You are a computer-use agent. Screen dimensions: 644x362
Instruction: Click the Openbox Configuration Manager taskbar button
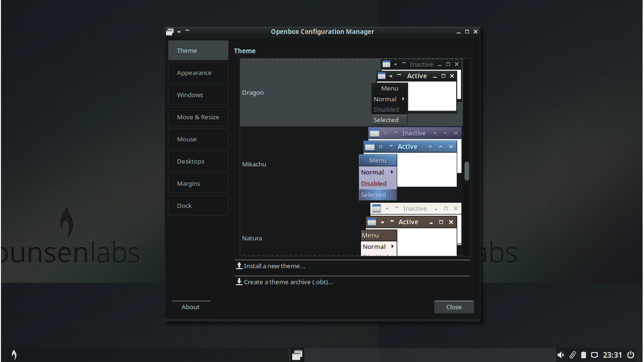coord(297,354)
